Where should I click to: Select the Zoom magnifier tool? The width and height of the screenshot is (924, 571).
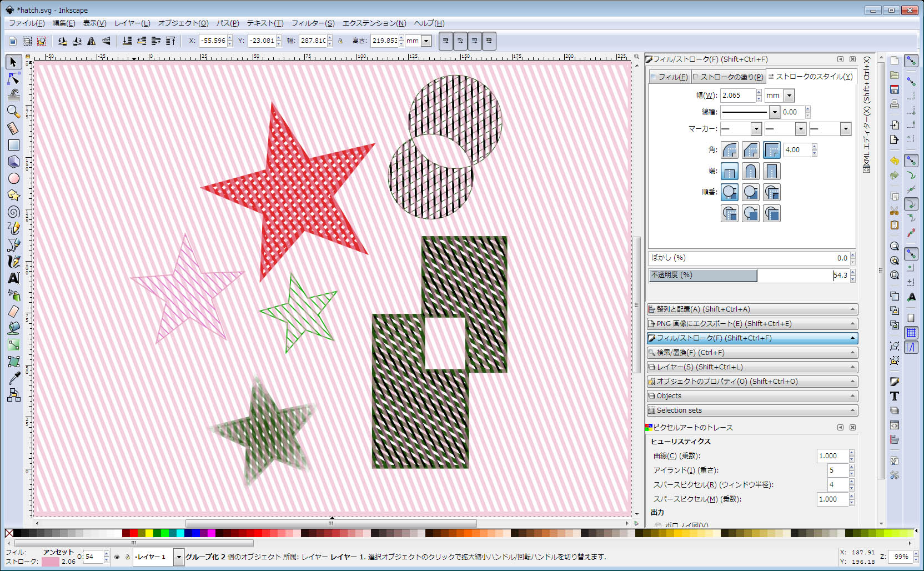[13, 112]
